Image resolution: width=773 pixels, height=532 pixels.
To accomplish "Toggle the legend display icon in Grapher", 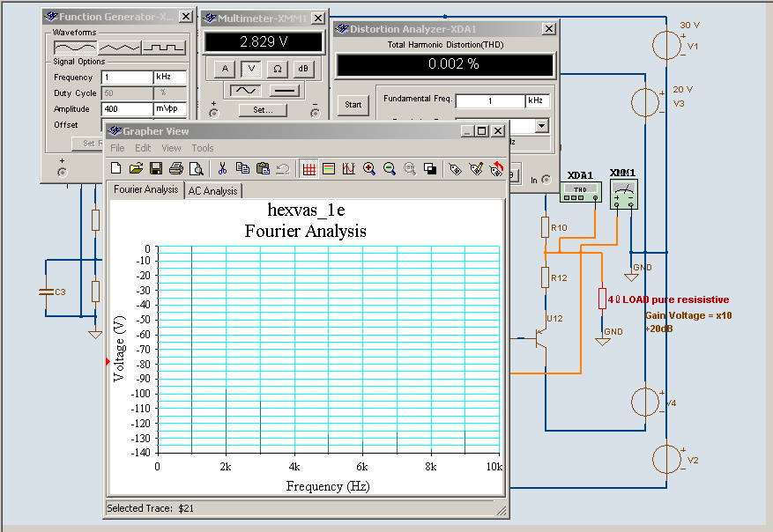I will pos(329,169).
